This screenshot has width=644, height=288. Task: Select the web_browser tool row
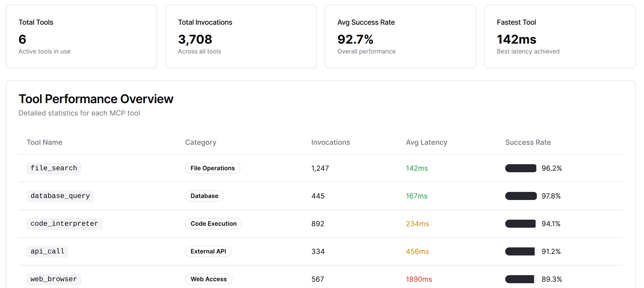click(x=53, y=279)
